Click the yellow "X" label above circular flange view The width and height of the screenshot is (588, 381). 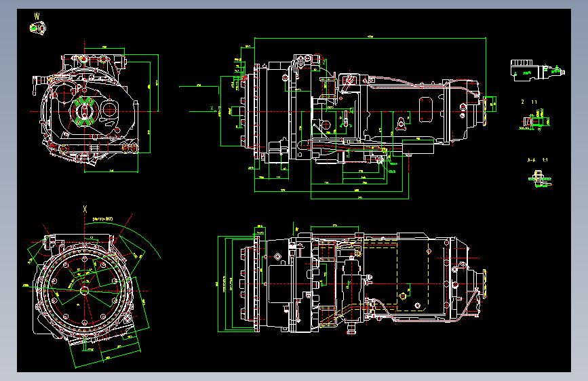85,209
